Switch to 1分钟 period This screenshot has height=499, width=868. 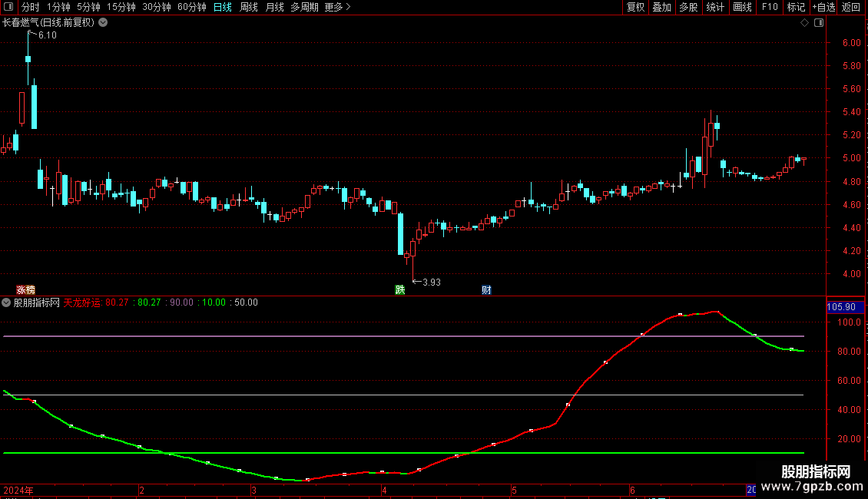(58, 7)
